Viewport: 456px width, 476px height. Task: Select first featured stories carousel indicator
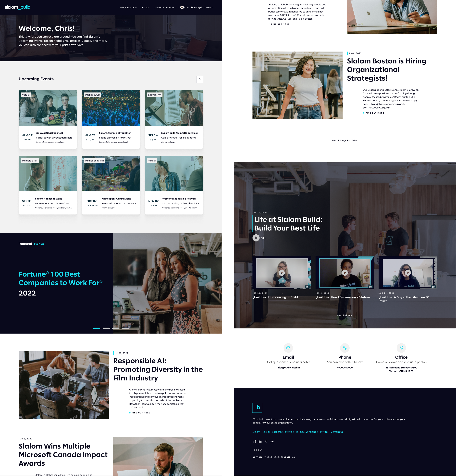[x=97, y=328]
